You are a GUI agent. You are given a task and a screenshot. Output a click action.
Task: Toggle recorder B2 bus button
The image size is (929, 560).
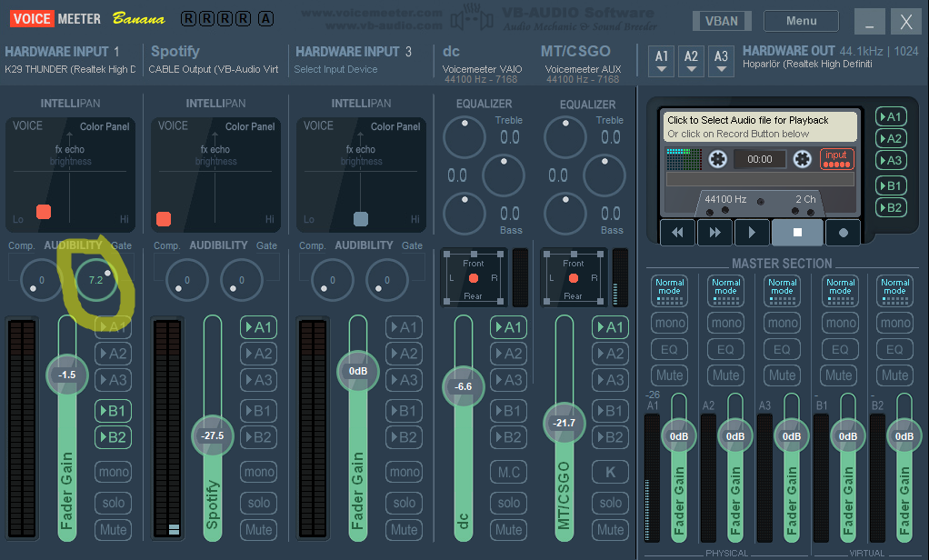coord(891,207)
